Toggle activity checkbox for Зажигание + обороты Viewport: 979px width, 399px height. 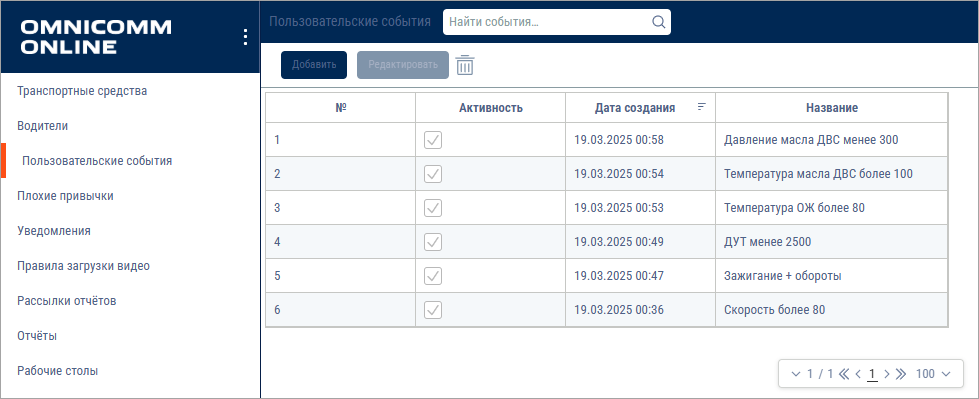click(x=433, y=275)
